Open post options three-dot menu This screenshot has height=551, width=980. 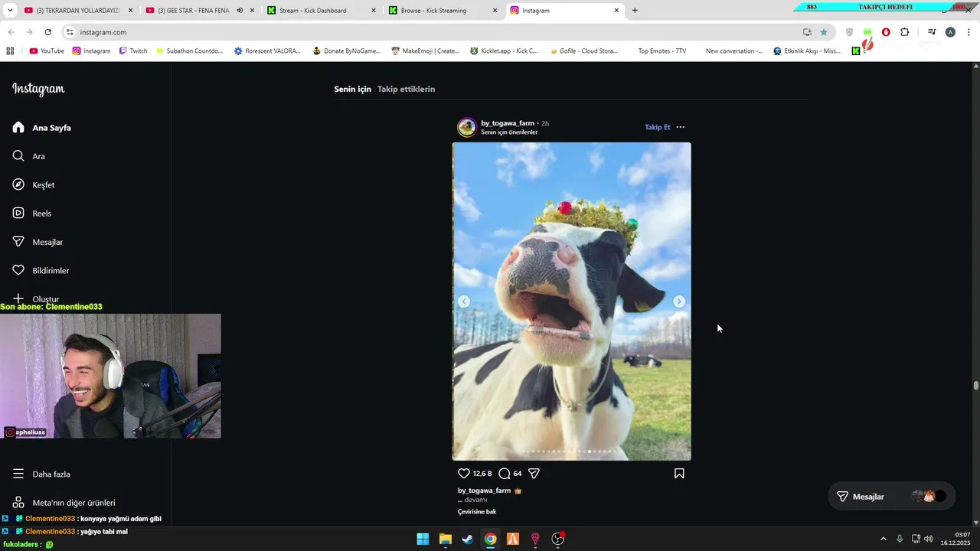click(x=680, y=127)
